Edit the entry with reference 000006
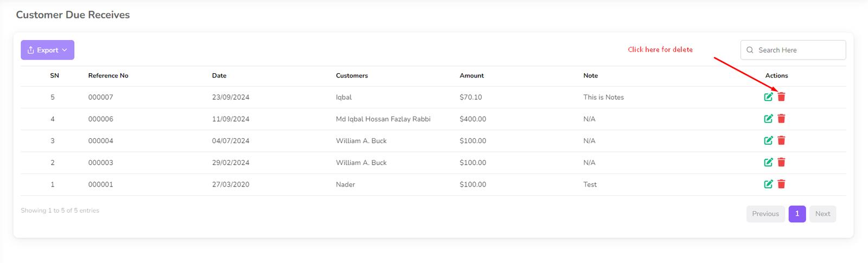 [768, 119]
